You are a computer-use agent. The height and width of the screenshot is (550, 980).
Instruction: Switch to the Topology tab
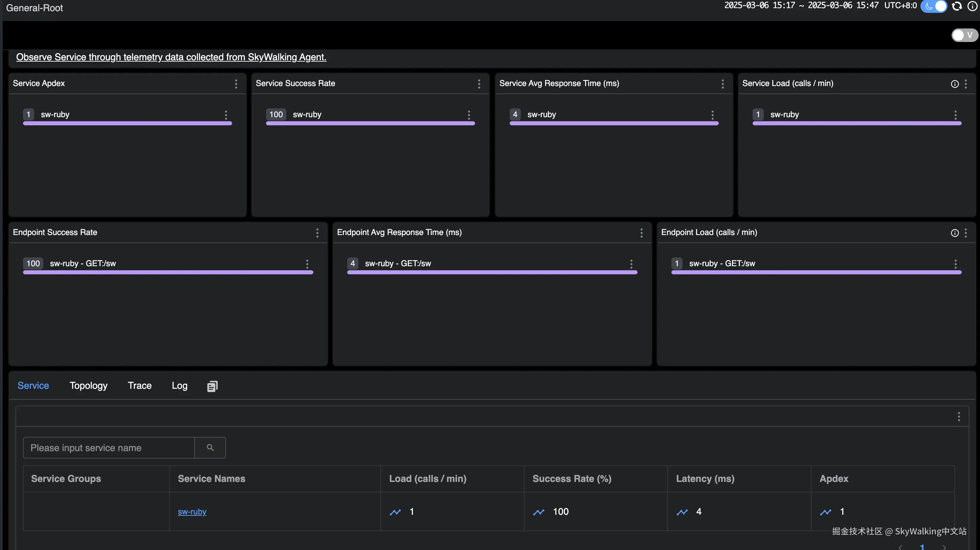pos(88,385)
